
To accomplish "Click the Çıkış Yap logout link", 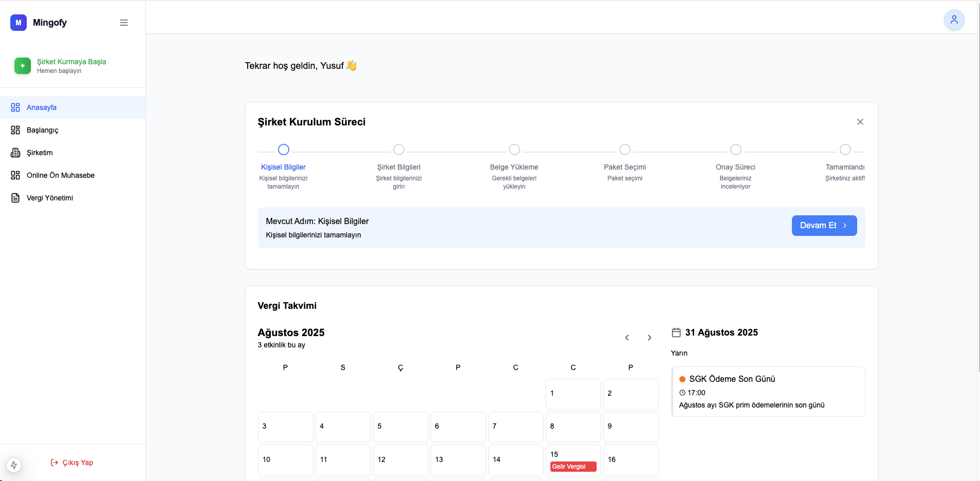I will click(x=72, y=462).
